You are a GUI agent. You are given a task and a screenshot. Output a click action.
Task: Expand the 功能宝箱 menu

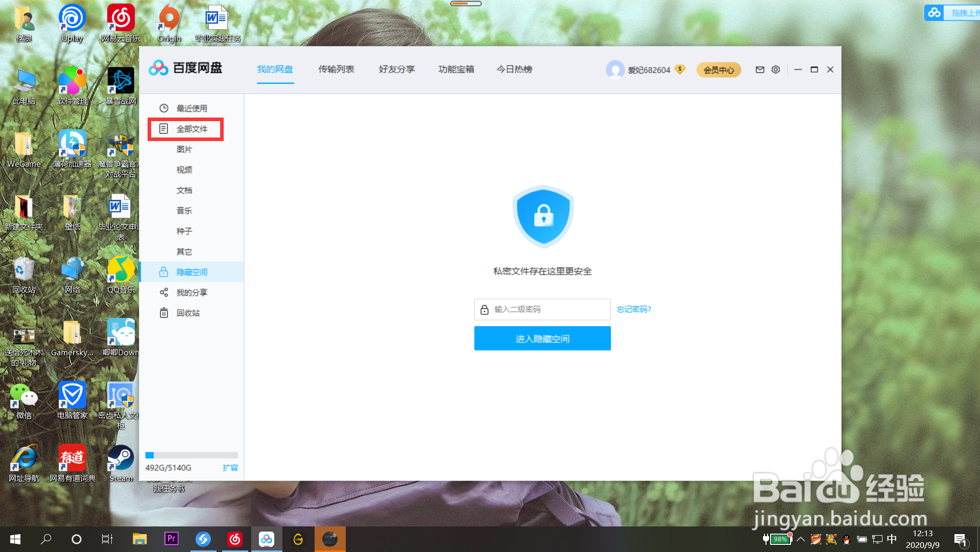tap(456, 70)
